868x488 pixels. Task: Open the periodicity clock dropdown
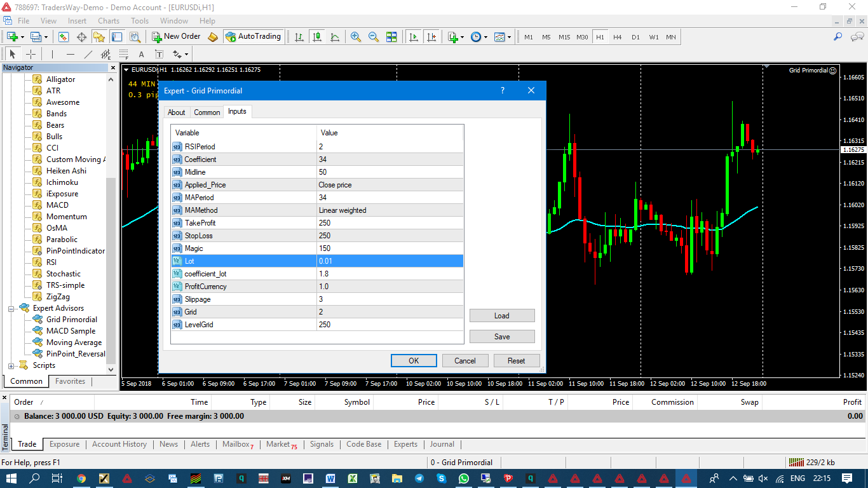coord(479,37)
